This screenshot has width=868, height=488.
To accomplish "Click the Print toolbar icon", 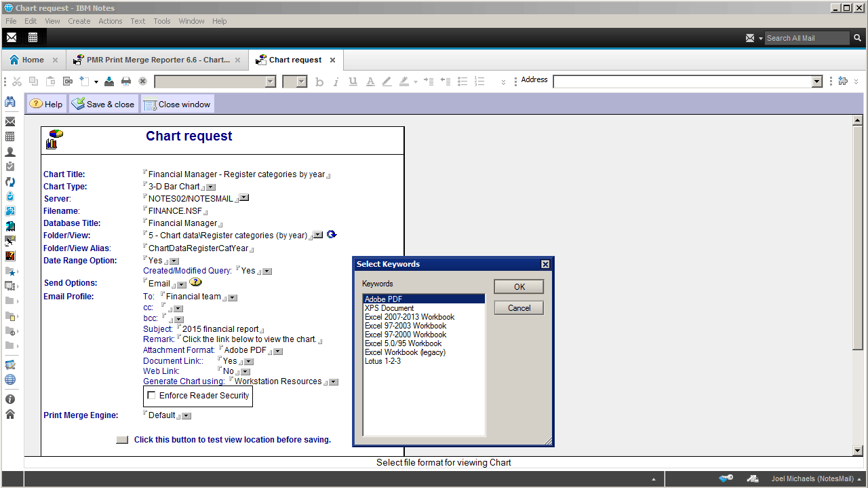I will click(125, 81).
